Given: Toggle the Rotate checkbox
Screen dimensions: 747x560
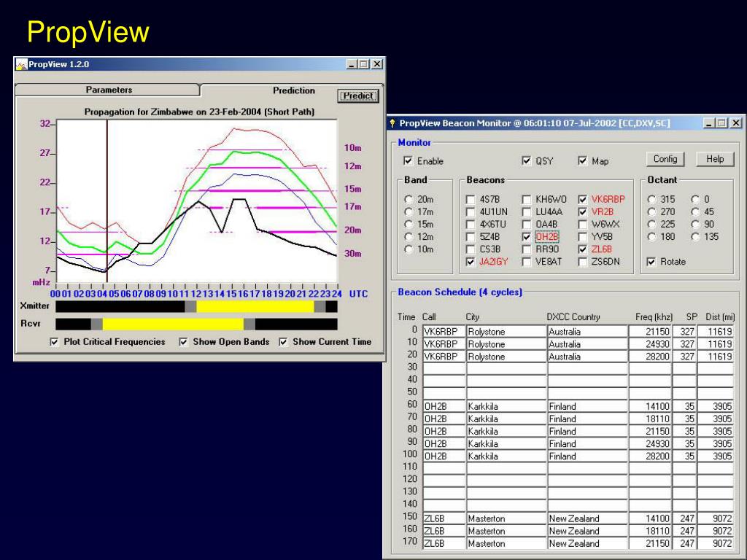Looking at the screenshot, I should tap(651, 262).
